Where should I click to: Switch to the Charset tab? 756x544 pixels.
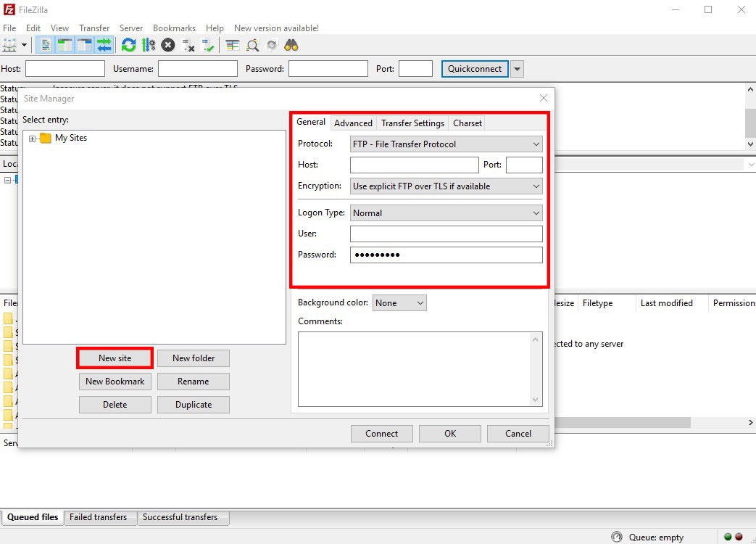(x=468, y=123)
